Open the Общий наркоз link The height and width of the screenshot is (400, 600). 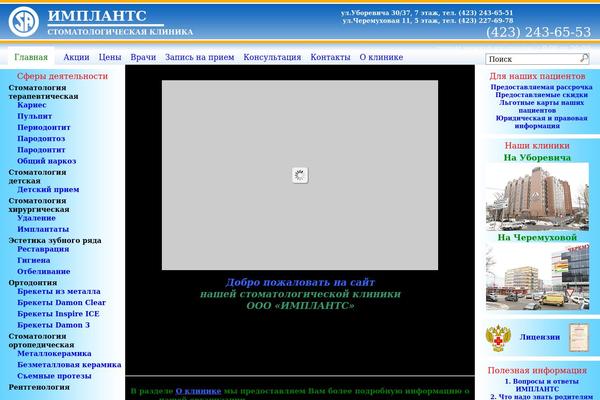(47, 161)
